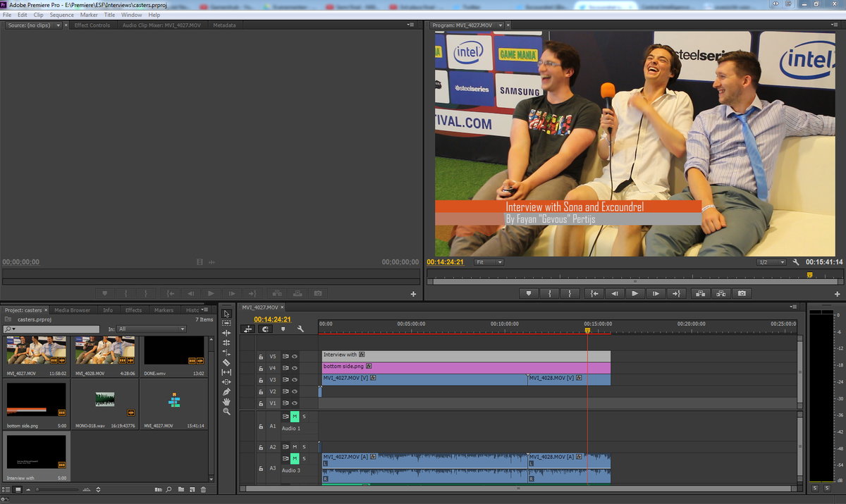
Task: Select the Rolling Edit tool
Action: pos(226,343)
